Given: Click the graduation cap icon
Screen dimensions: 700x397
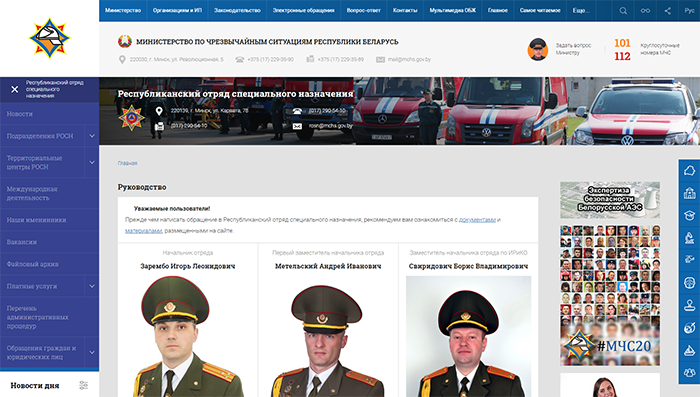Looking at the screenshot, I should click(x=689, y=216).
